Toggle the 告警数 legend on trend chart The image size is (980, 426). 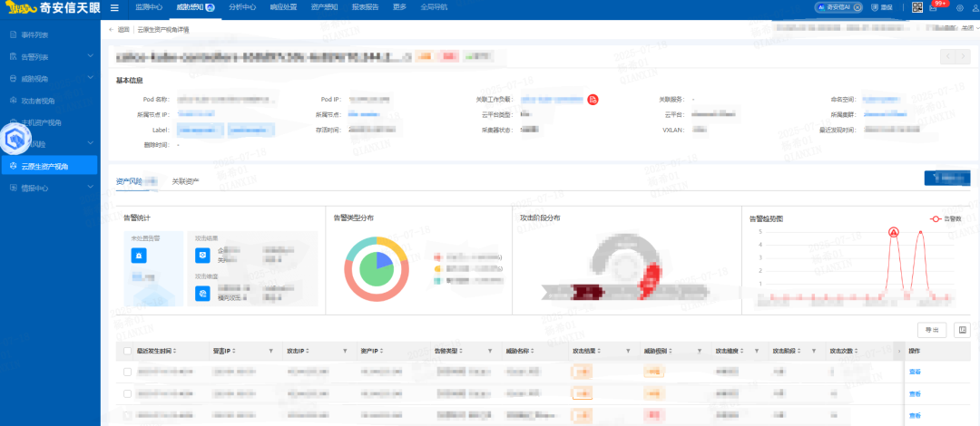pyautogui.click(x=946, y=219)
